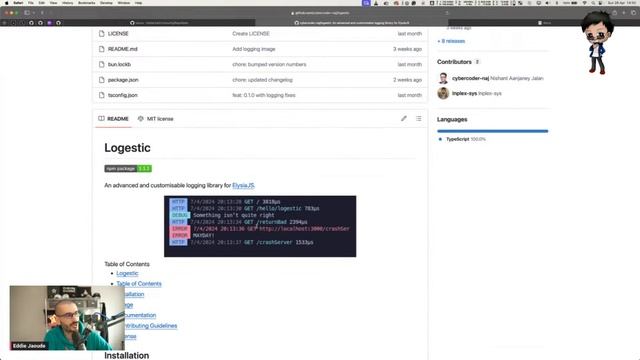Open the 'Add logging image' commit message

coord(254,49)
